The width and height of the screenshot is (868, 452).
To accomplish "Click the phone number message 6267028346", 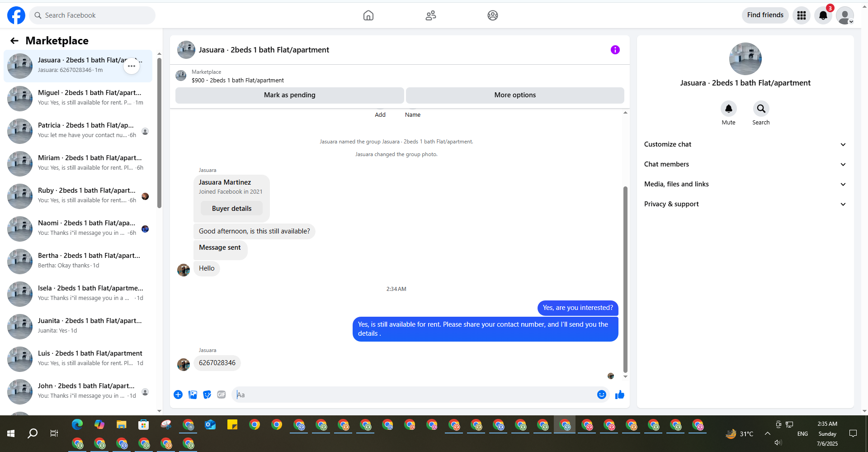I will [217, 363].
